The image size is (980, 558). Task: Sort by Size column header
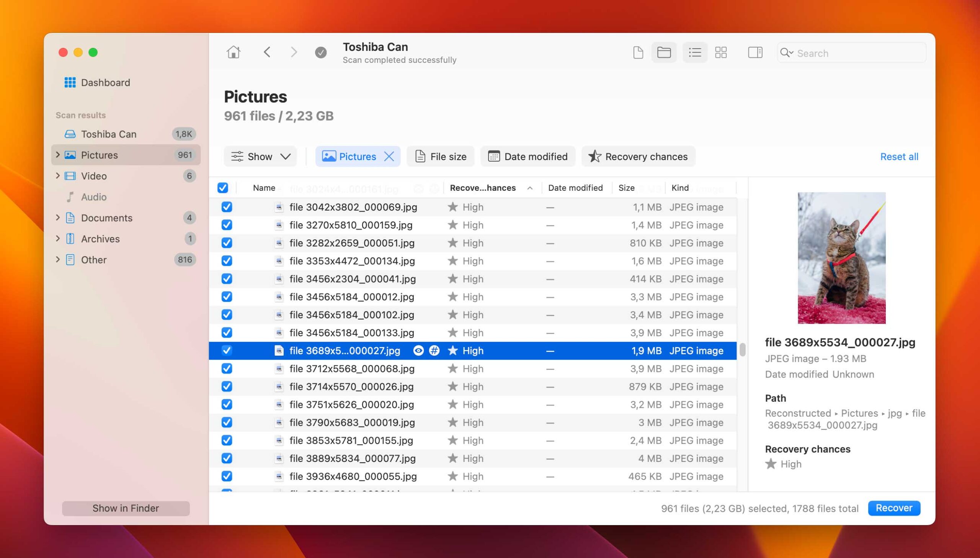[626, 188]
